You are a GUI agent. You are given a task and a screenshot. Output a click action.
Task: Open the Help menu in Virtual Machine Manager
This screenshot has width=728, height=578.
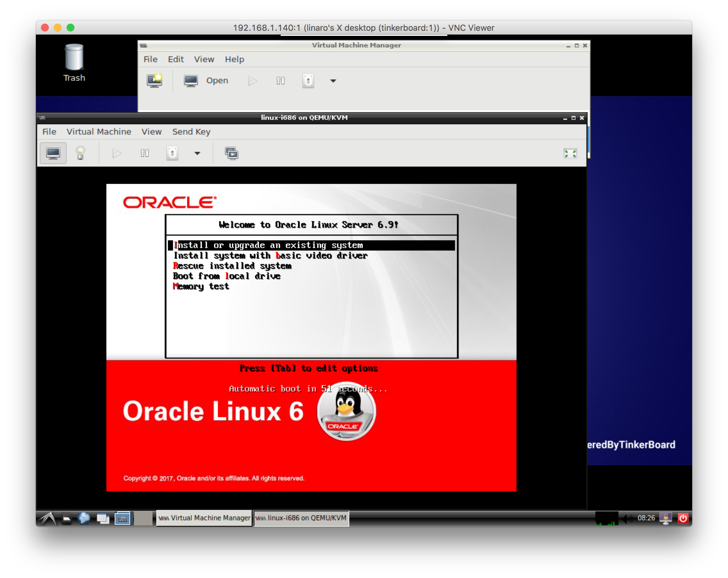(234, 59)
